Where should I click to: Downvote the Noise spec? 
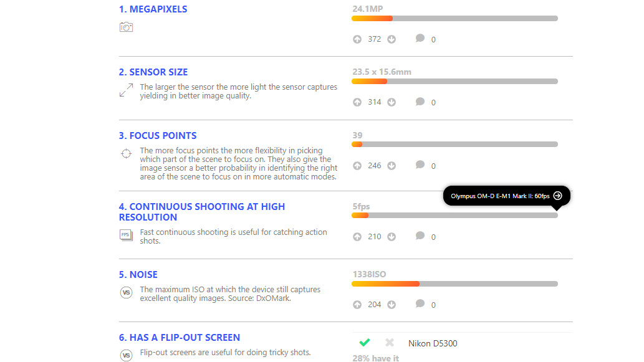pos(392,305)
